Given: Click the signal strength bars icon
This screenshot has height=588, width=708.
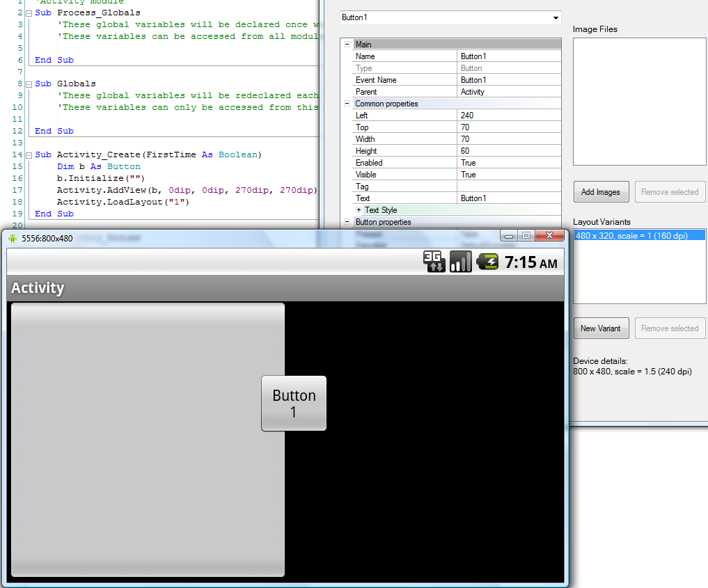Looking at the screenshot, I should [x=461, y=262].
